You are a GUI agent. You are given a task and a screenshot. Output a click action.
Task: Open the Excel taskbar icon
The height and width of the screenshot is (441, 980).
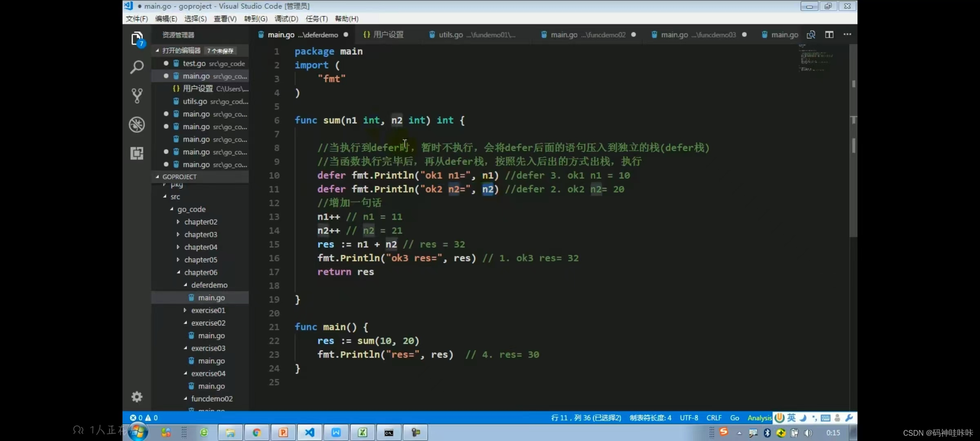click(x=363, y=432)
